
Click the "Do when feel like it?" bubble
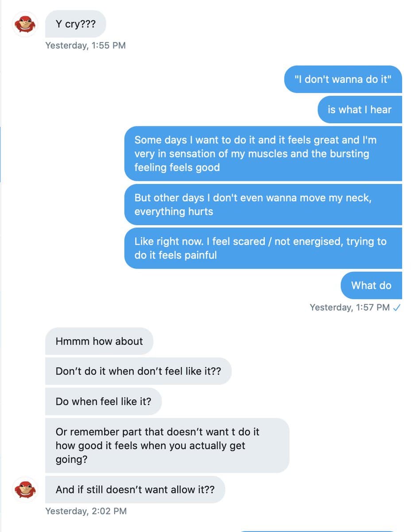(103, 401)
